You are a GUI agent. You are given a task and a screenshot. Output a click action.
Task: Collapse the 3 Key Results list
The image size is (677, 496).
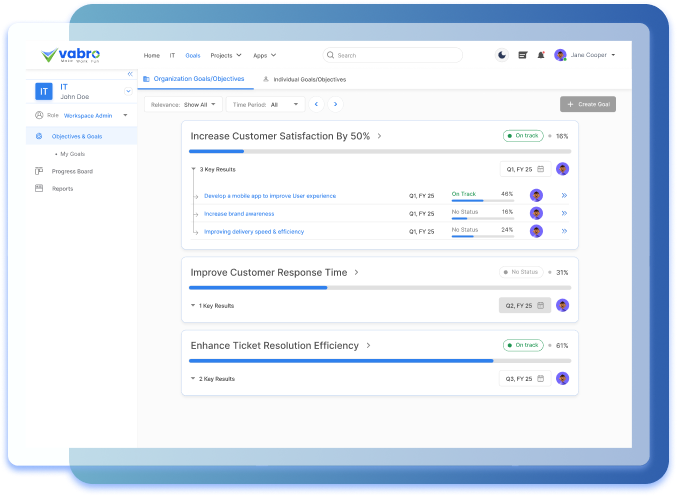click(x=194, y=169)
